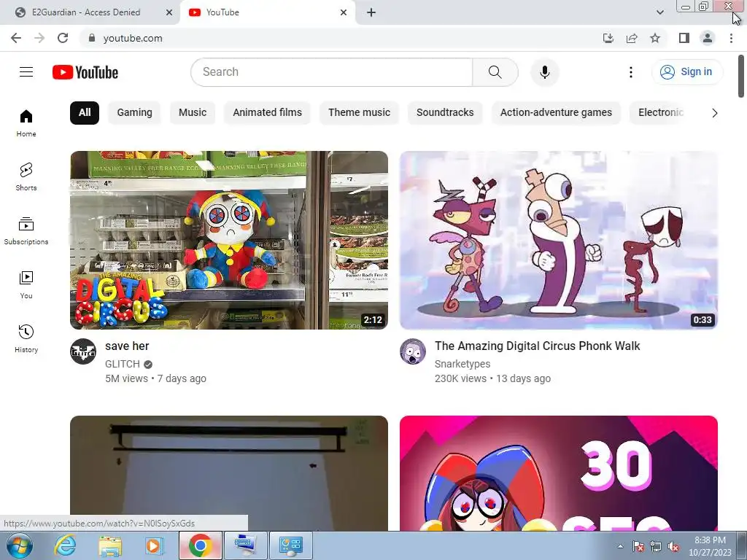The height and width of the screenshot is (560, 747).
Task: Close the E2Guardian Access Denied tab
Action: tap(169, 12)
